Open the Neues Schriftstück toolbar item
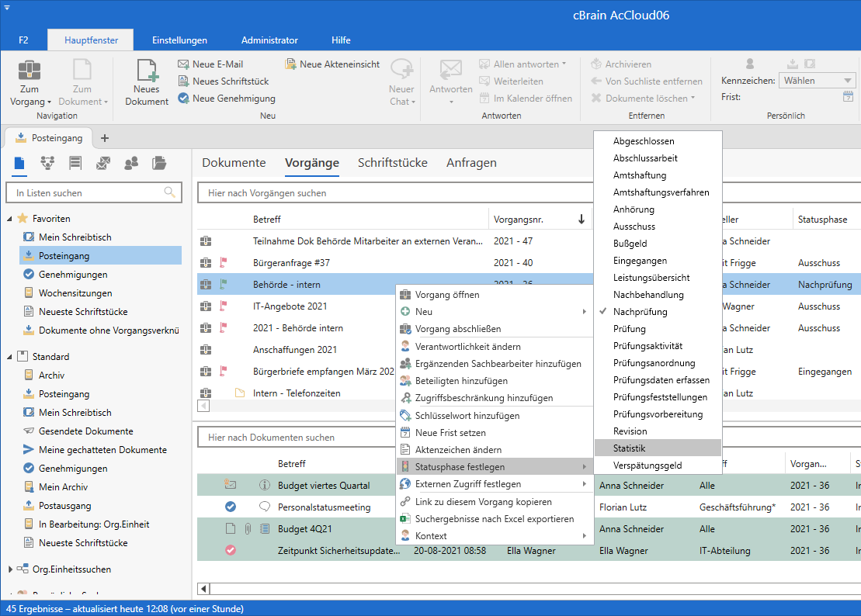This screenshot has height=616, width=861. [x=230, y=81]
